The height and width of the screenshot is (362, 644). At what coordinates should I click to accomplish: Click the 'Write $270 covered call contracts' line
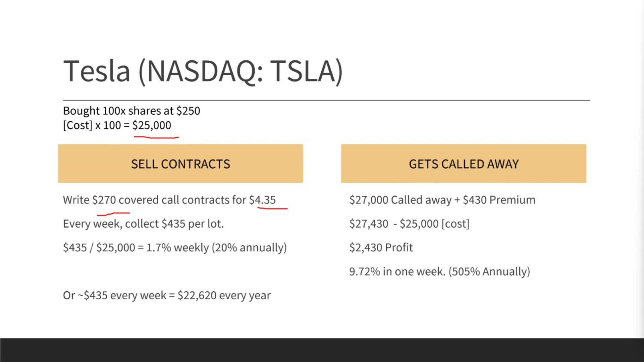(169, 200)
